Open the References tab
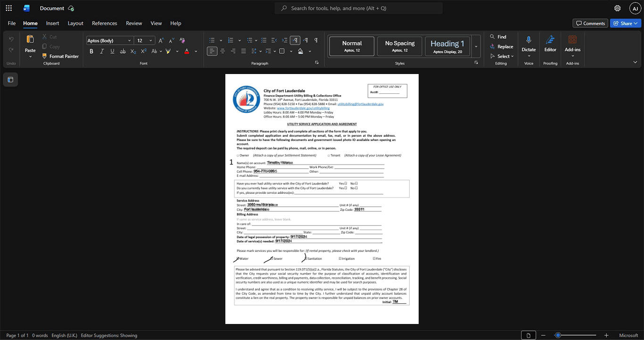 [104, 23]
